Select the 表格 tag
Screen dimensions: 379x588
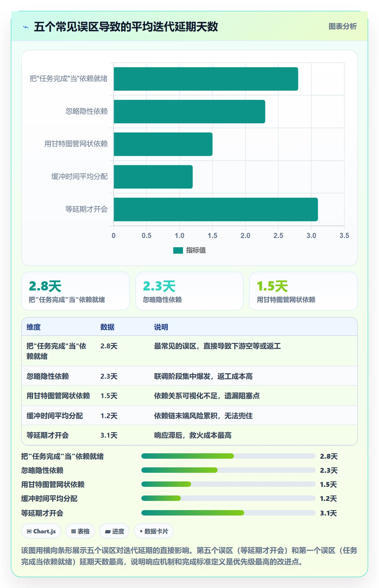80,531
